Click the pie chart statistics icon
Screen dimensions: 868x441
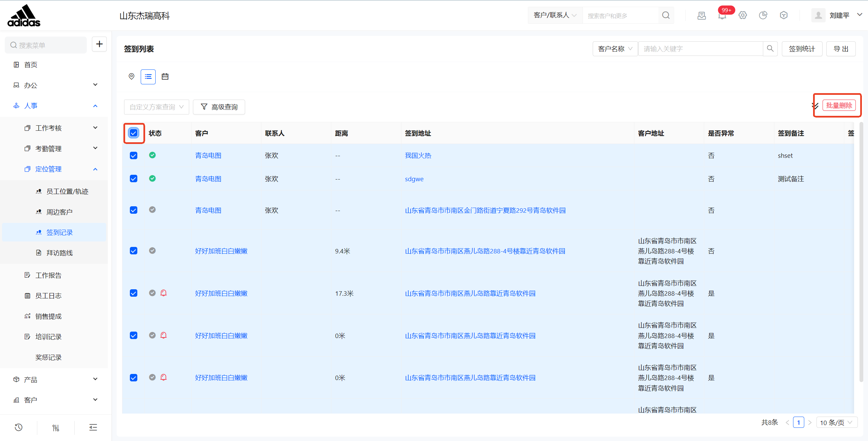[x=763, y=16]
